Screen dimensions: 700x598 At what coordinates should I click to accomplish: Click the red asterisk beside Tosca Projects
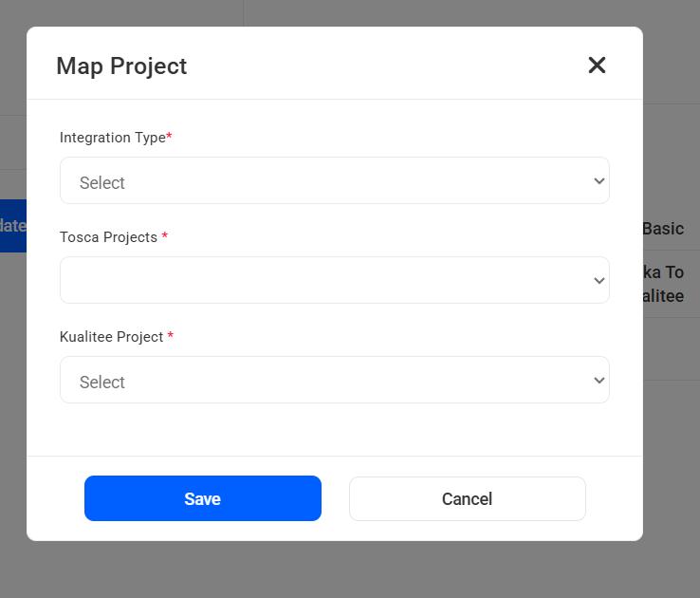tap(164, 236)
